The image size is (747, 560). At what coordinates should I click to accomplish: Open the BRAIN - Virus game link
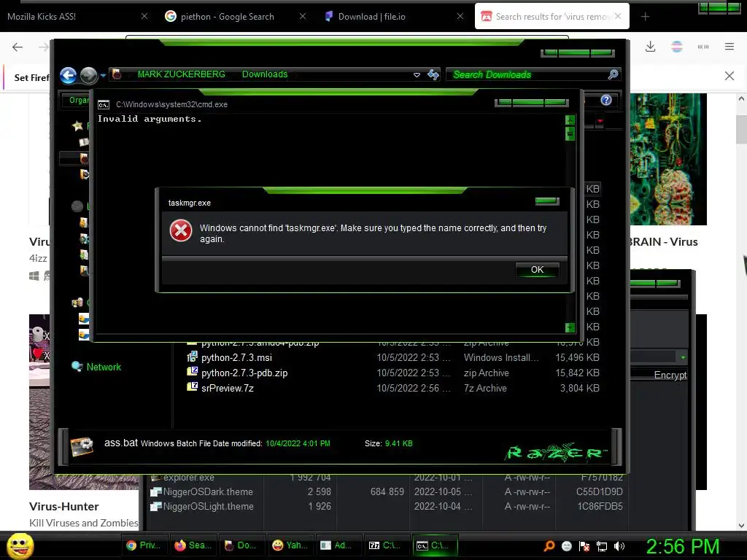click(x=663, y=242)
